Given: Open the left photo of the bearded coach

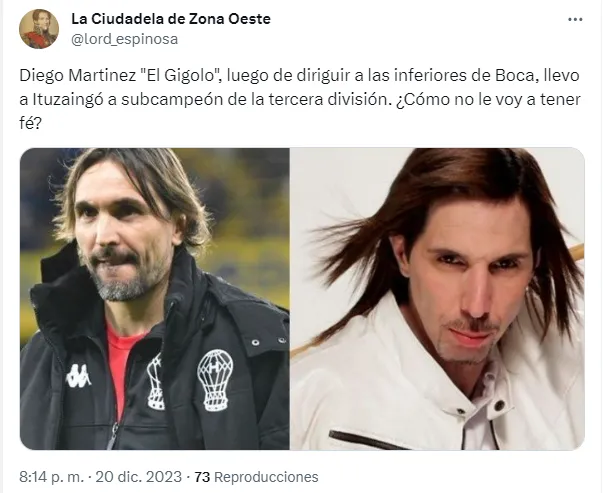Looking at the screenshot, I should pyautogui.click(x=155, y=299).
